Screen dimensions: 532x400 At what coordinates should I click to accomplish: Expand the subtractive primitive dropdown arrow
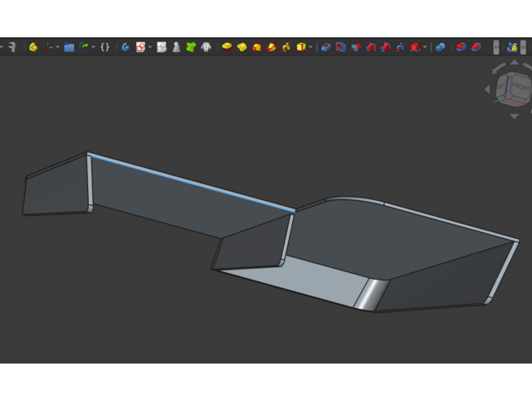click(424, 47)
